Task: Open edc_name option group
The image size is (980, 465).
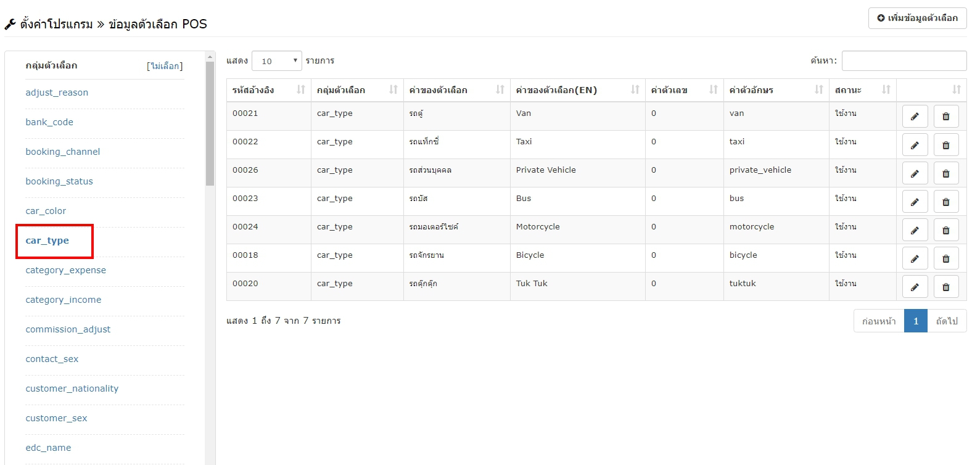Action: click(x=48, y=448)
